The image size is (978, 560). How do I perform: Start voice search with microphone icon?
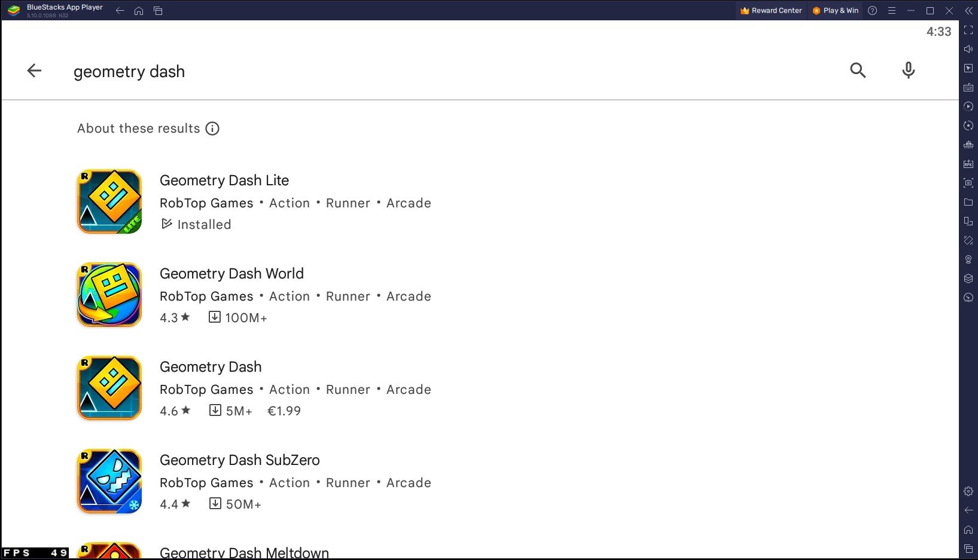pos(908,71)
